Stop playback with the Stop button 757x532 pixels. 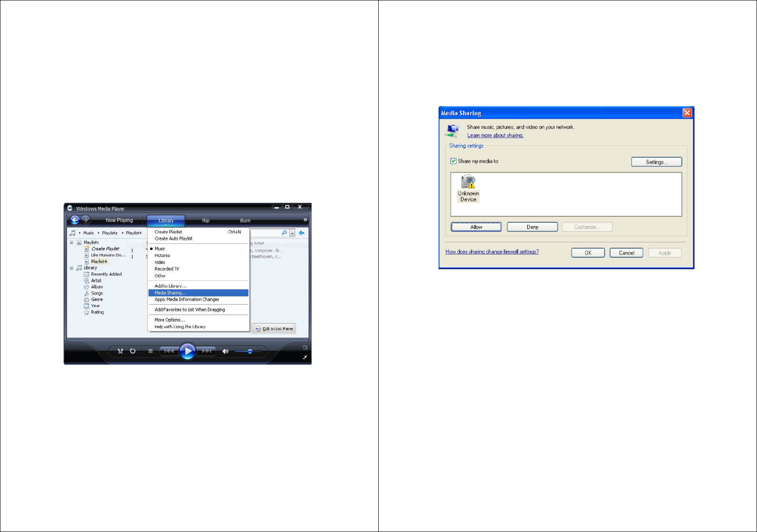pos(151,351)
